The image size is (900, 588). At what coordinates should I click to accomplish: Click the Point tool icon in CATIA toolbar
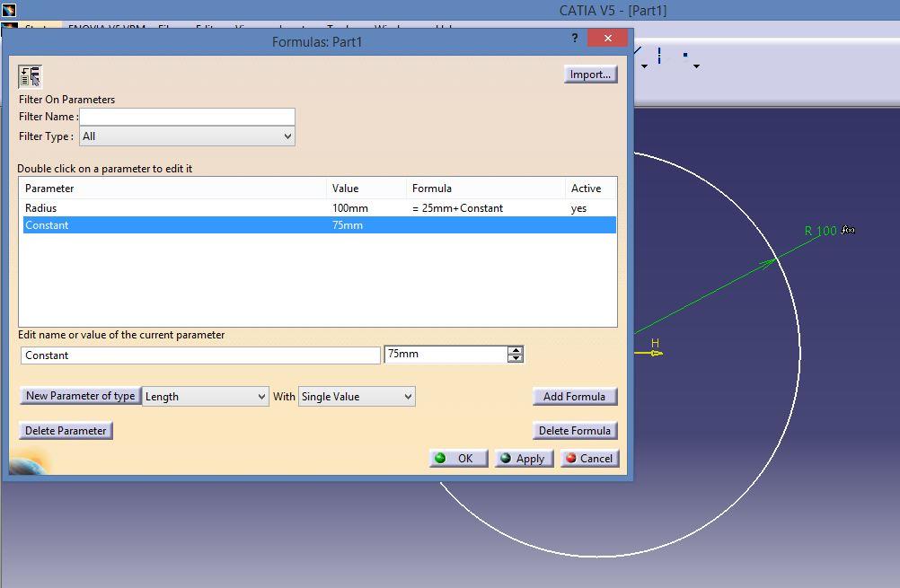coord(684,55)
